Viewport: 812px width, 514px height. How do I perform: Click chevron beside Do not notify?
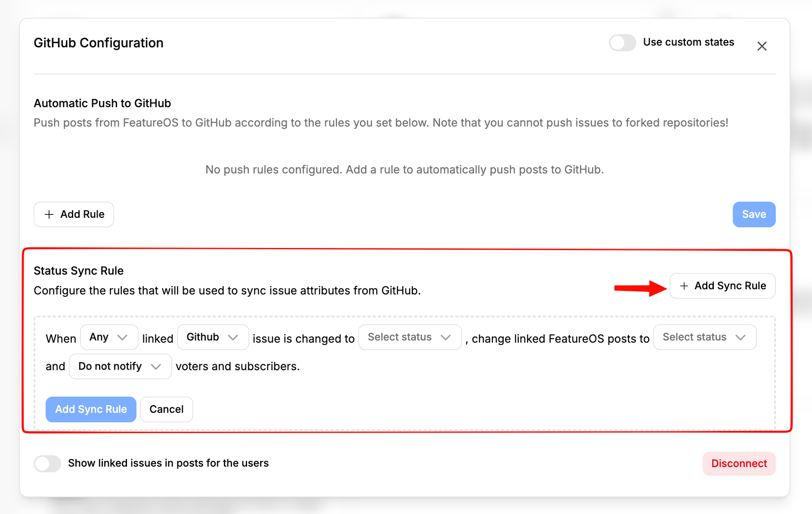[156, 367]
